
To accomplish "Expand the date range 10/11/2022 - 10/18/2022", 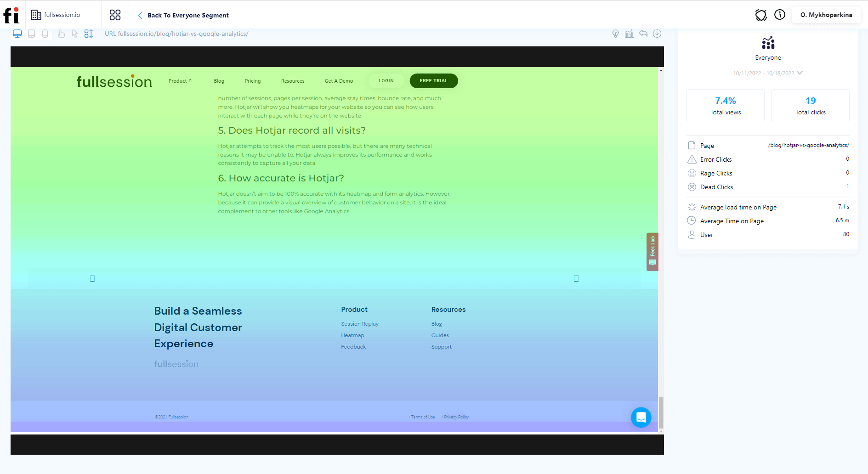I will tap(768, 73).
